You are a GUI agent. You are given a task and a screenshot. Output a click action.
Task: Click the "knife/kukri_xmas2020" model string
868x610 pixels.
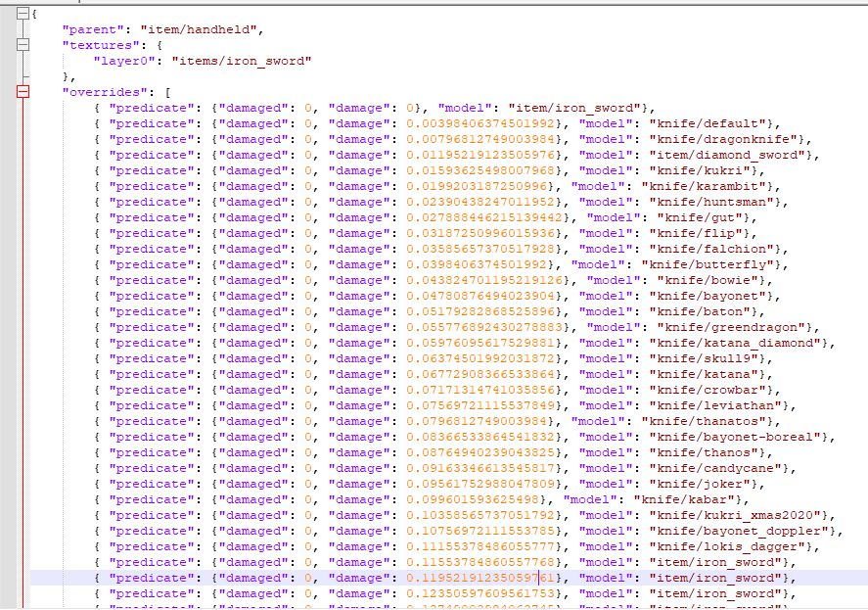(735, 515)
